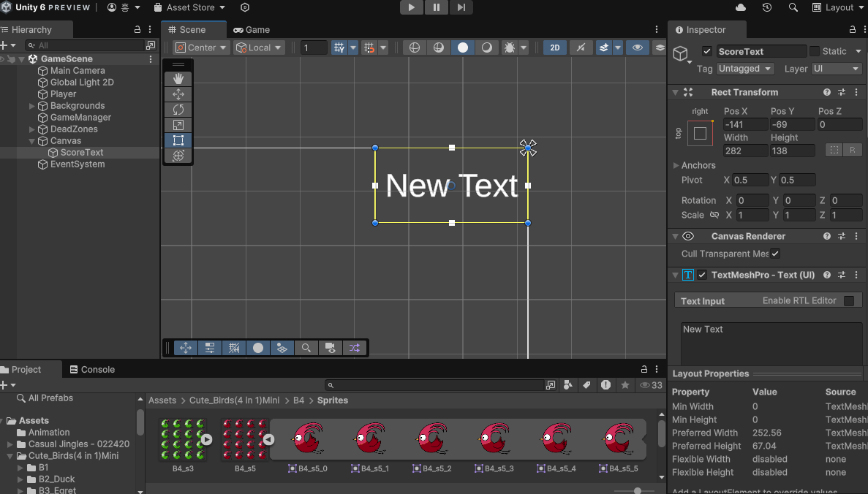This screenshot has width=868, height=494.
Task: Click the Play button
Action: click(x=411, y=8)
